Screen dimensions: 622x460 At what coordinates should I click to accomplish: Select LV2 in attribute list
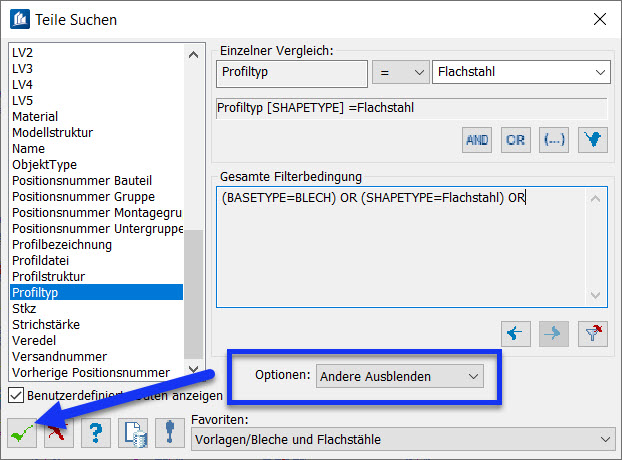click(x=96, y=52)
